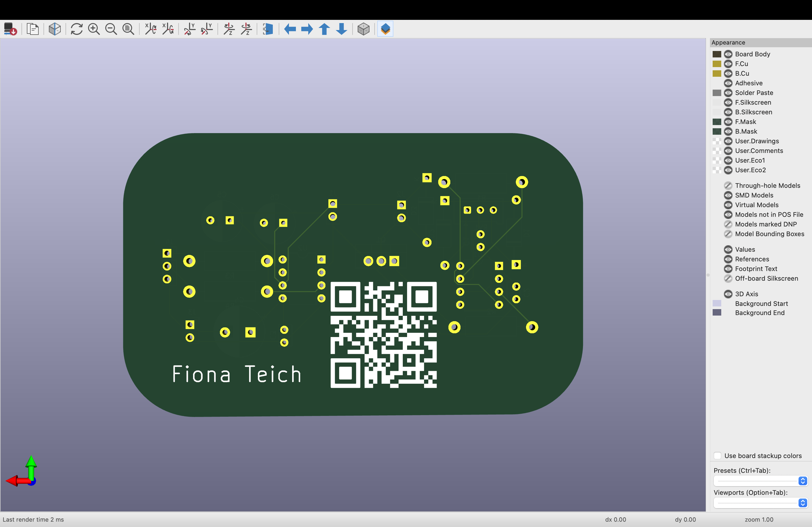Toggle orthographic projection cube icon

pyautogui.click(x=363, y=29)
